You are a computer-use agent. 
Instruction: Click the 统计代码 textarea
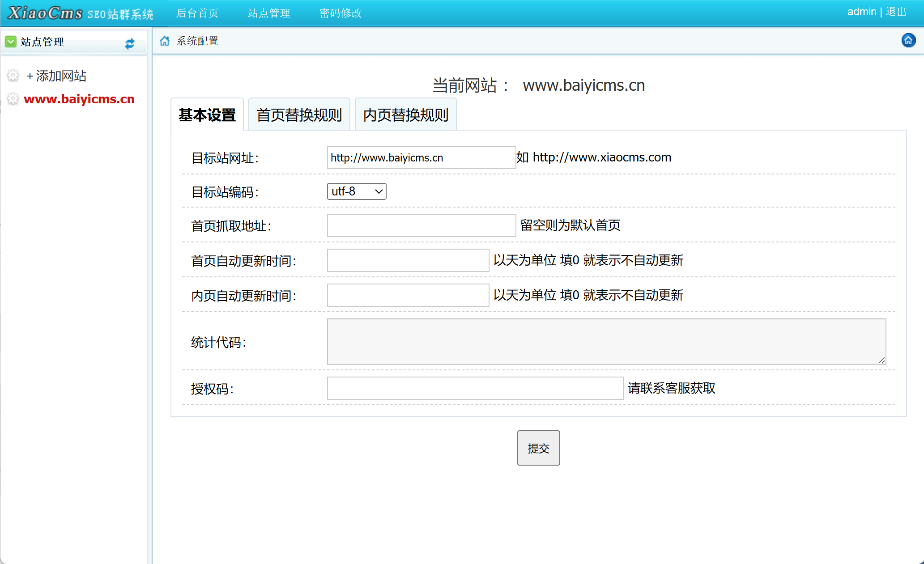pos(606,342)
